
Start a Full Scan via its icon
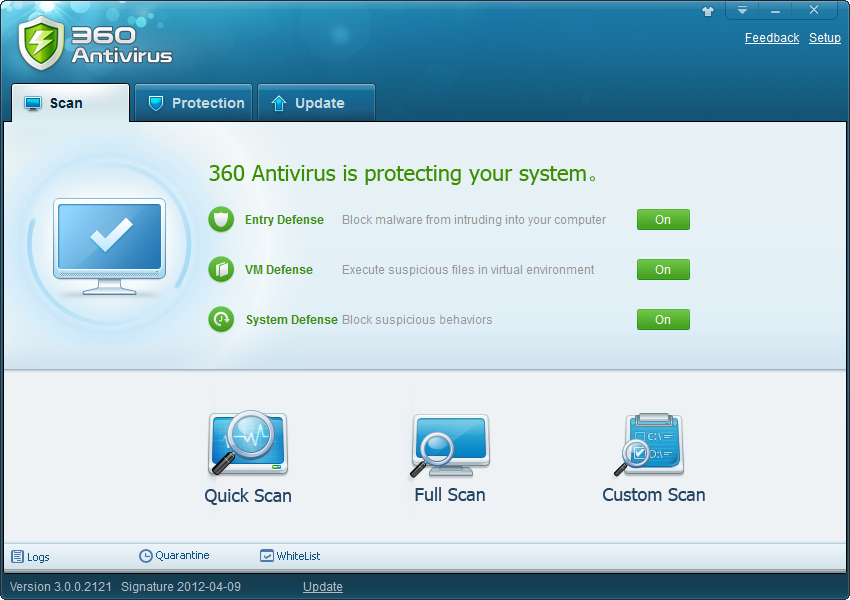coord(449,445)
